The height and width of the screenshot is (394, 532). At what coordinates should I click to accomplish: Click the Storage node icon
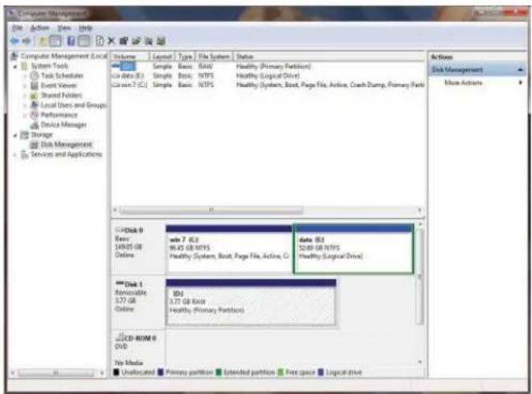(x=24, y=135)
